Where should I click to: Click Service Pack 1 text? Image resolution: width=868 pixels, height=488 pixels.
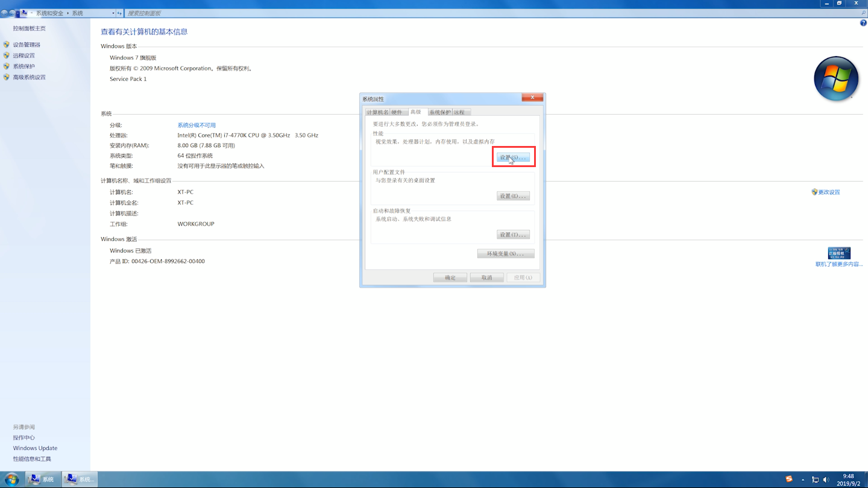tap(128, 79)
